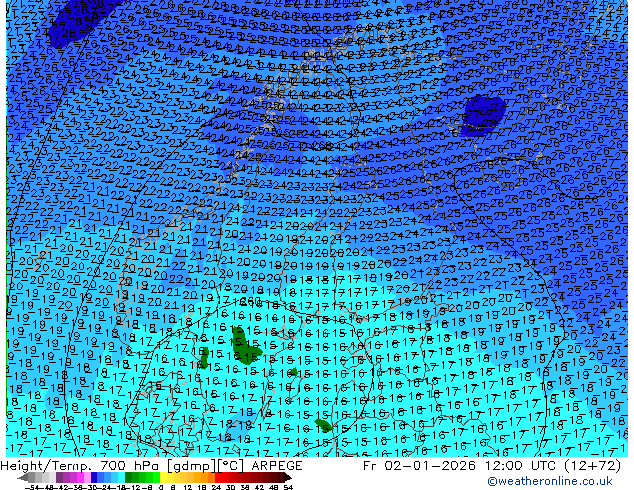Click the largest green warm patch on the map
634x490 pixels.
(245, 346)
